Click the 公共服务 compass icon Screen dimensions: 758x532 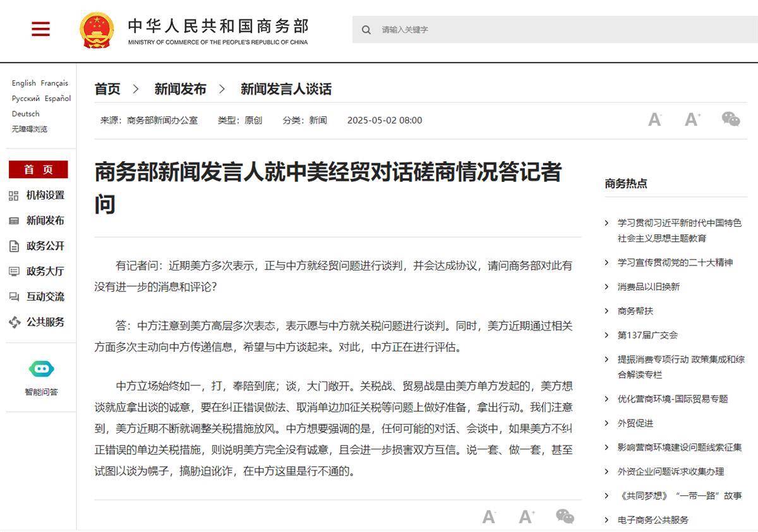click(x=13, y=322)
